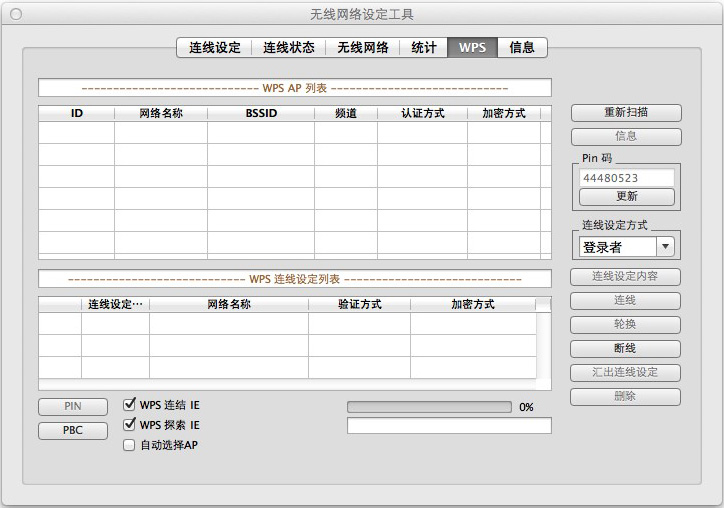Click the ID column header
The width and height of the screenshot is (724, 508).
[77, 114]
